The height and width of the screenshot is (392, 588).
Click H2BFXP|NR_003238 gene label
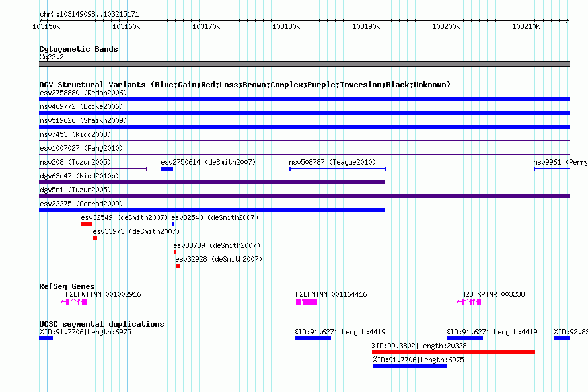pyautogui.click(x=493, y=294)
